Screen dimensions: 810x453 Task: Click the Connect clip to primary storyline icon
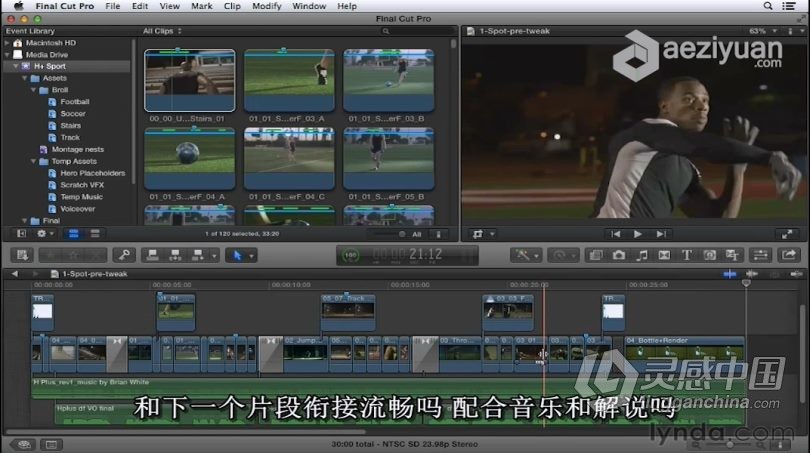[152, 255]
